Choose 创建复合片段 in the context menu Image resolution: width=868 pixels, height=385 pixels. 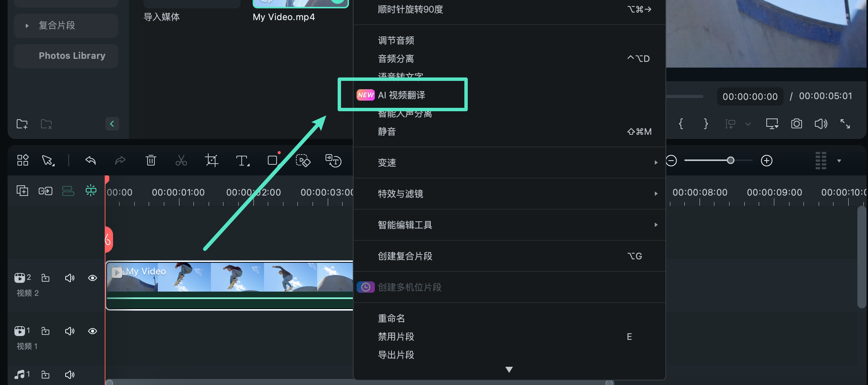pos(404,256)
